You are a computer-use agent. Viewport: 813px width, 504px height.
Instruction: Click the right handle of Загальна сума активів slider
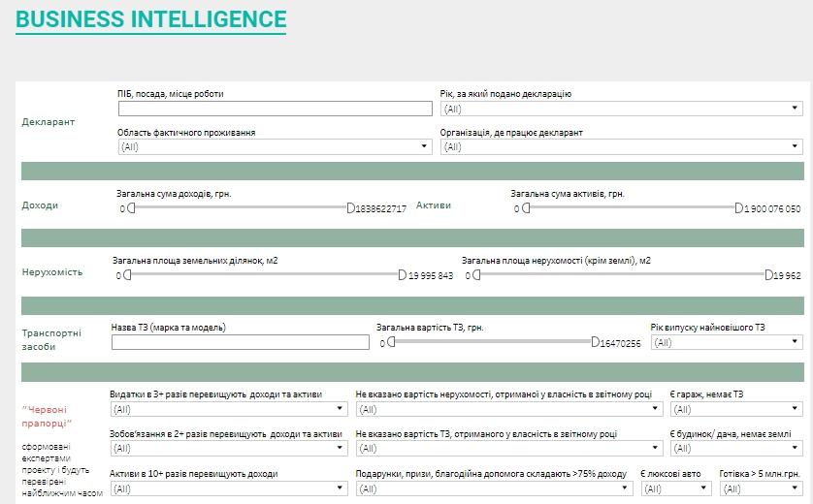[739, 208]
